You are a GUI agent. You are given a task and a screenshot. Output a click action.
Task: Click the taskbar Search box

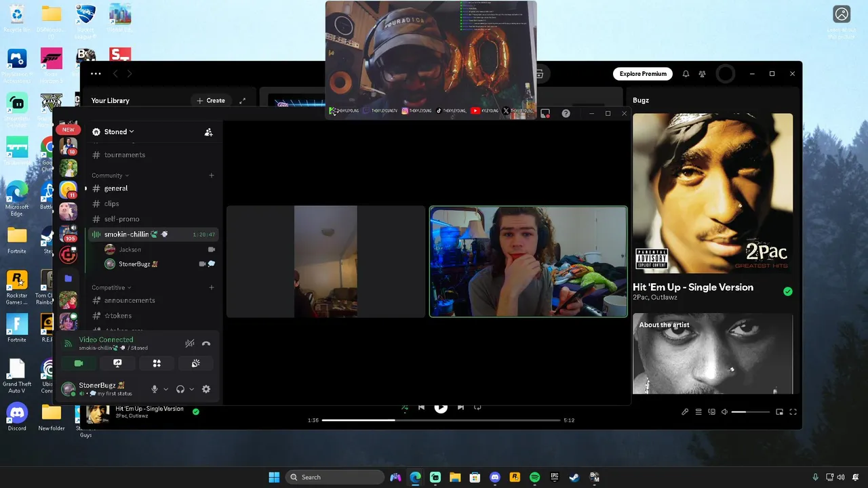tap(335, 477)
